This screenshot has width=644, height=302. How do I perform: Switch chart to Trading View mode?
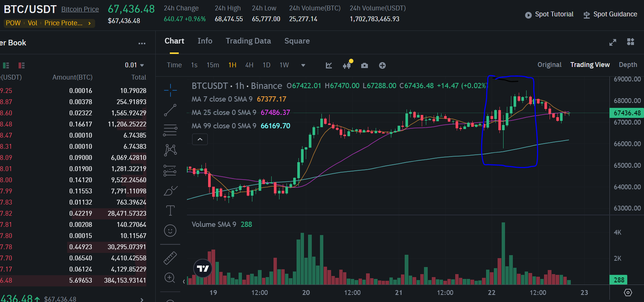click(x=590, y=65)
